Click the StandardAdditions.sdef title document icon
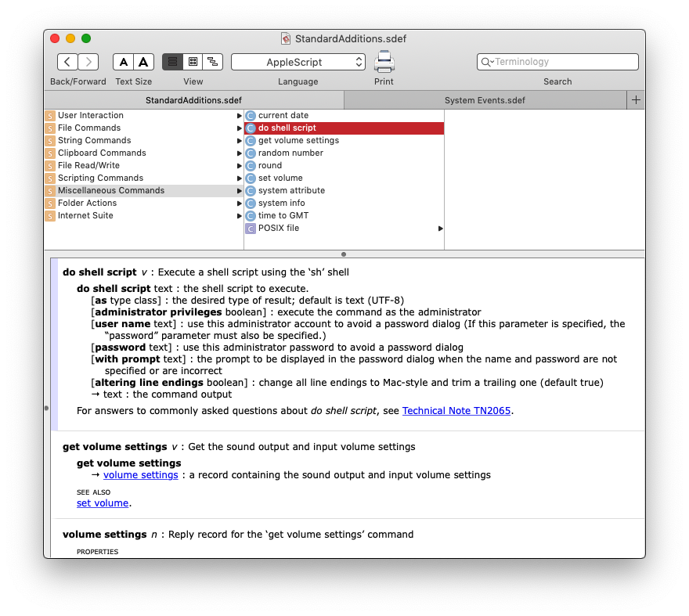The height and width of the screenshot is (616, 689). pyautogui.click(x=286, y=38)
